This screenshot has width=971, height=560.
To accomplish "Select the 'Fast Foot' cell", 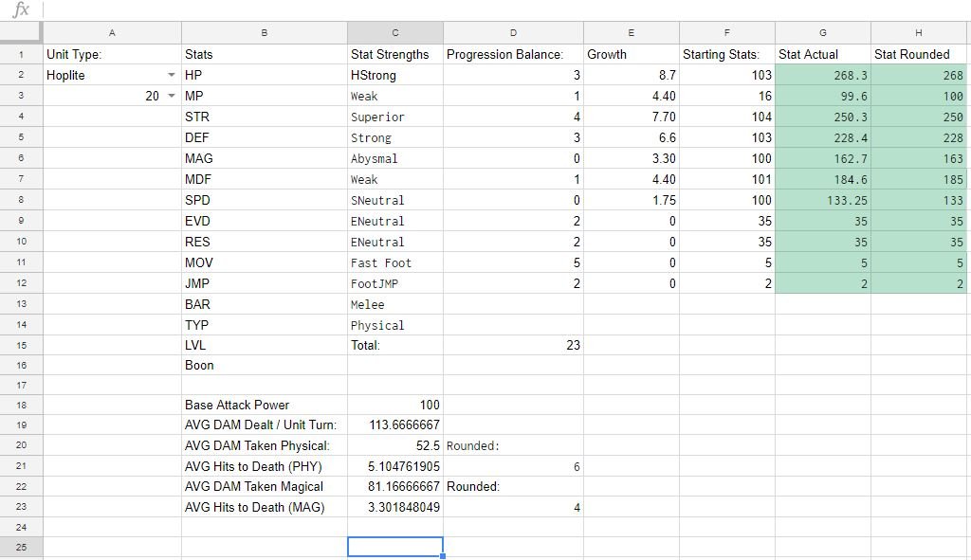I will pyautogui.click(x=395, y=263).
